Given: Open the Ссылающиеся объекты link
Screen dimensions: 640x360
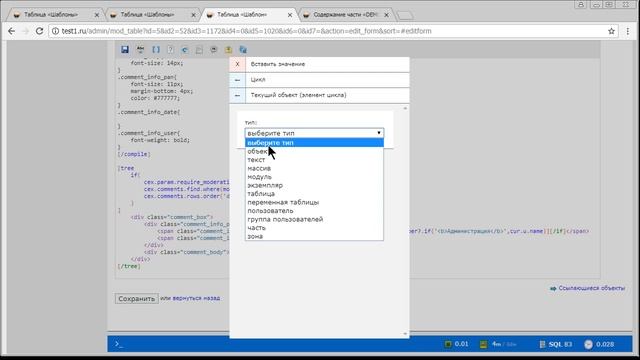Looking at the screenshot, I should click(591, 288).
